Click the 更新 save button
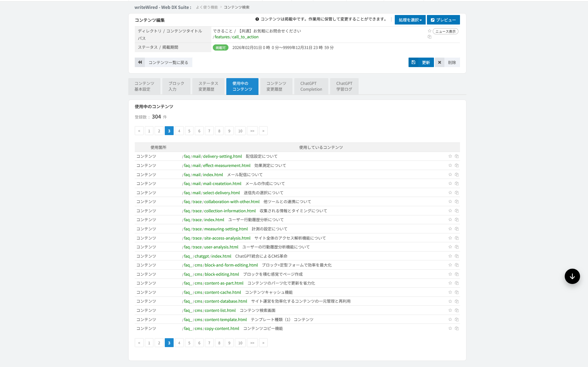This screenshot has height=367, width=588. [421, 62]
